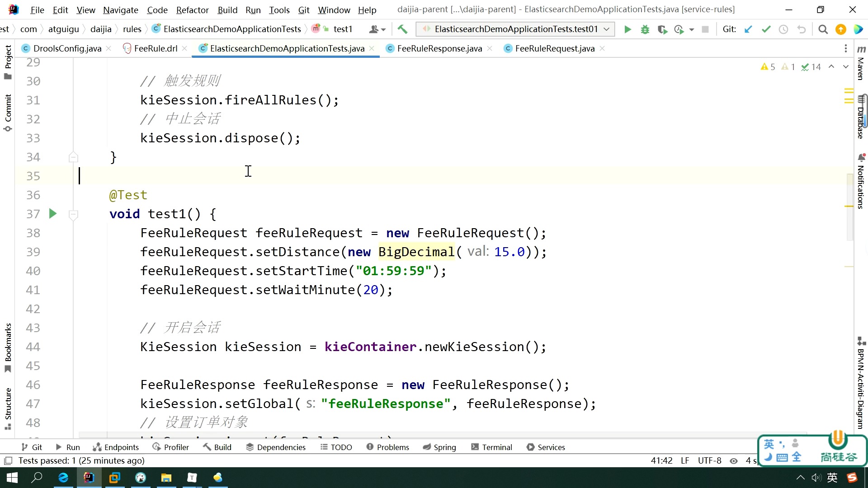Run the selected test configuration
The width and height of the screenshot is (868, 488).
(x=627, y=29)
